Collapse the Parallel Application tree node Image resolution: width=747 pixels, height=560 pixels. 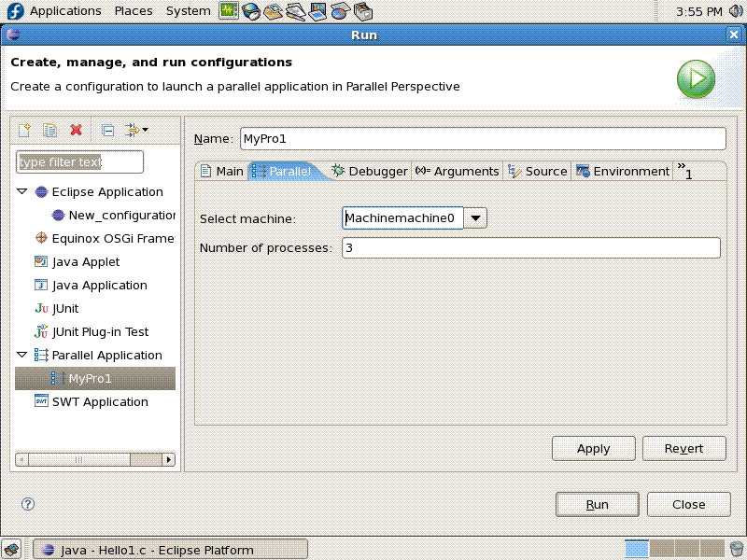tap(22, 355)
